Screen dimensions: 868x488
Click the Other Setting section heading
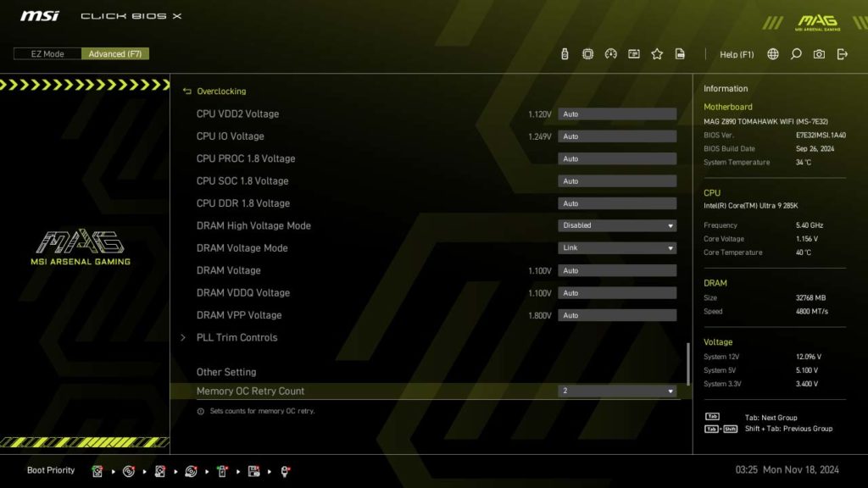coord(226,372)
